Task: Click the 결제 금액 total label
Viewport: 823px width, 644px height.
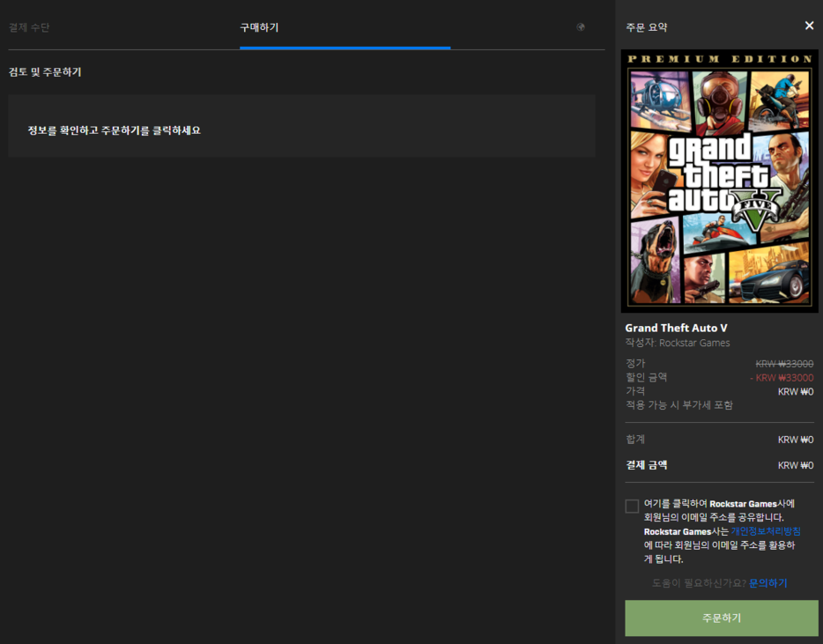Action: [646, 465]
